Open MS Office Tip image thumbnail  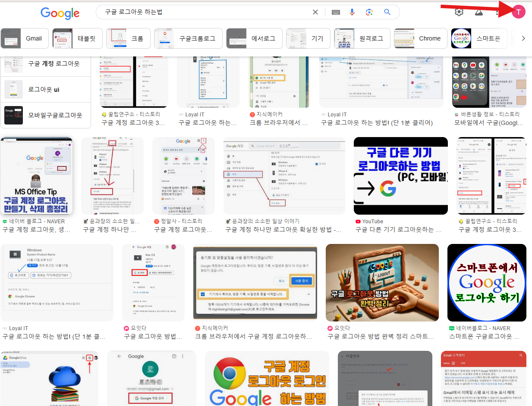click(x=37, y=176)
